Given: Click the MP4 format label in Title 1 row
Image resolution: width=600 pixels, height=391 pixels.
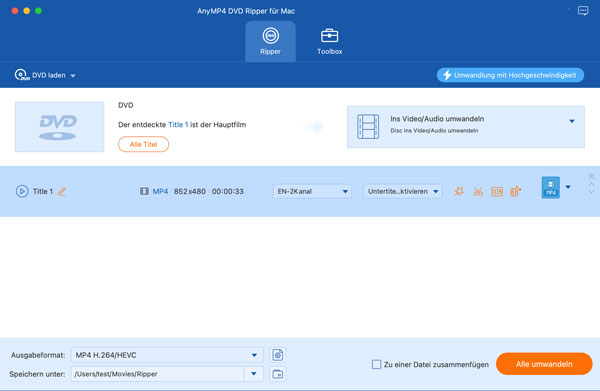Looking at the screenshot, I should coord(160,191).
